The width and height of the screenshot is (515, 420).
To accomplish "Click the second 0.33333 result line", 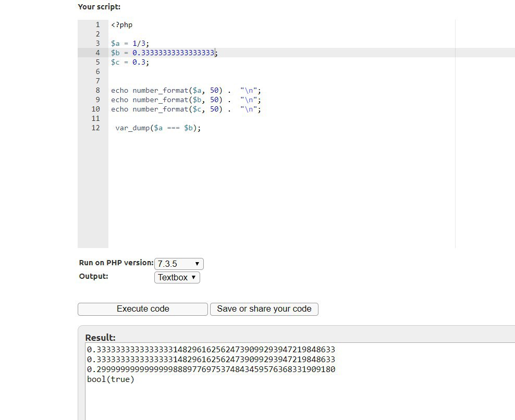I will pos(211,359).
